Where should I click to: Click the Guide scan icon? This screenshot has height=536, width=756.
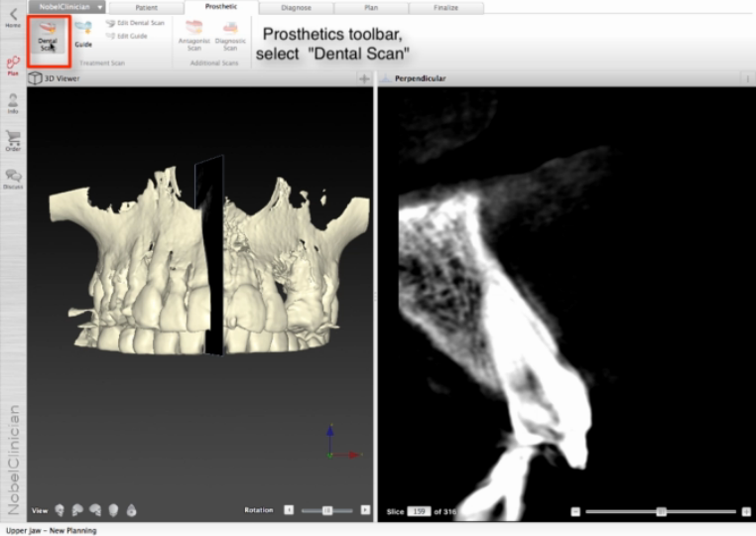[83, 35]
